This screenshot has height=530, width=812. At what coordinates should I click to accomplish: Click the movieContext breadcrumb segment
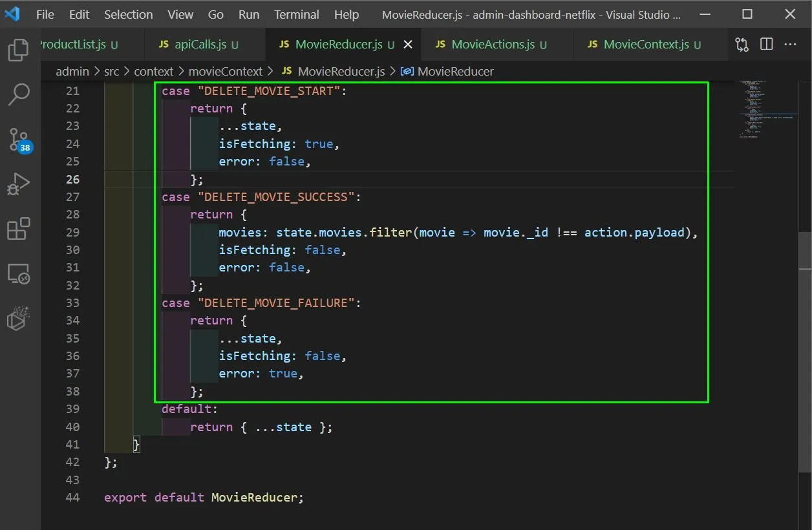pyautogui.click(x=226, y=71)
